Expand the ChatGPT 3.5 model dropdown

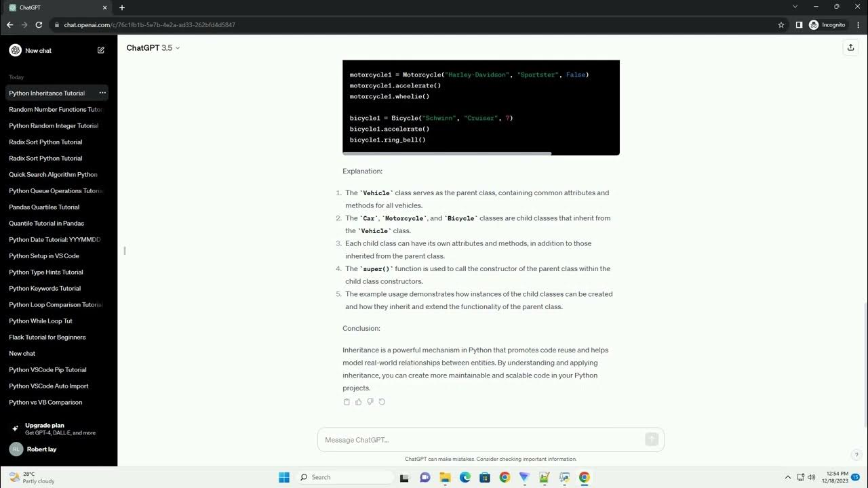153,47
